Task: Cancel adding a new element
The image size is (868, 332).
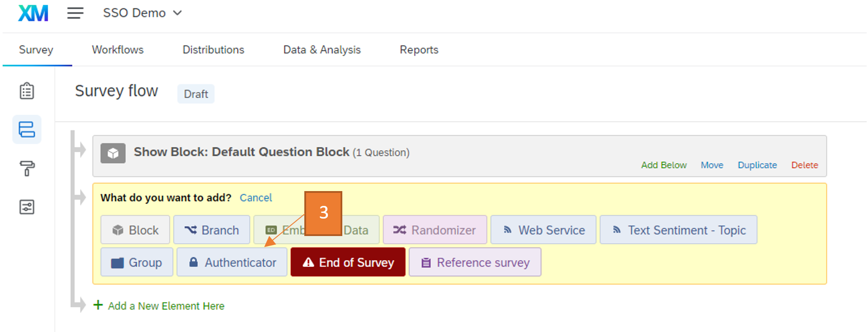Action: click(255, 198)
